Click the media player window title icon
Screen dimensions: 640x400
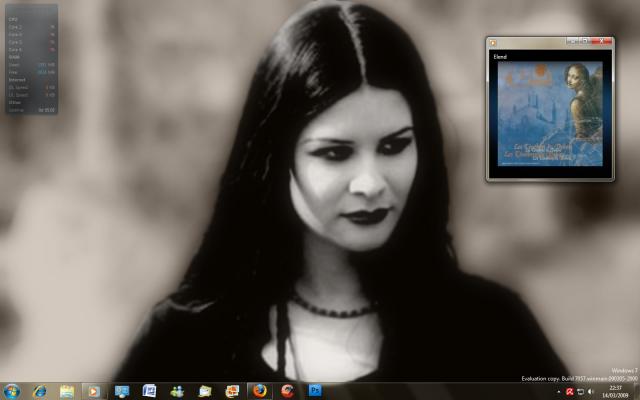[x=493, y=41]
